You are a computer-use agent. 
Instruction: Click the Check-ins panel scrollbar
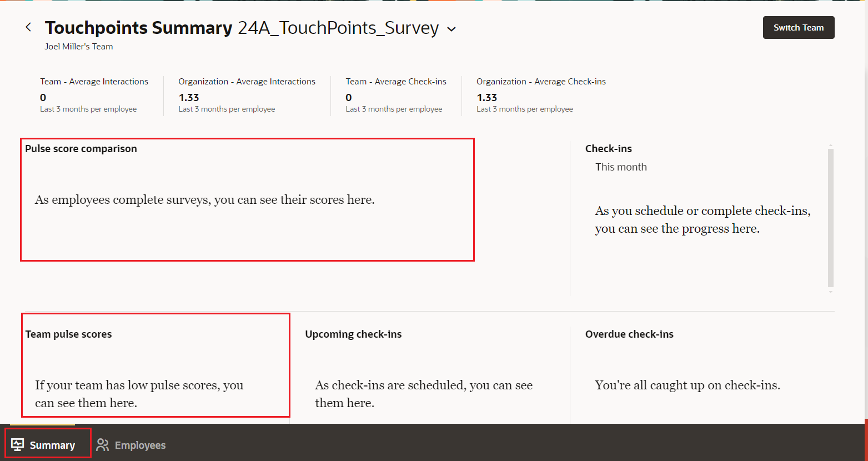830,217
